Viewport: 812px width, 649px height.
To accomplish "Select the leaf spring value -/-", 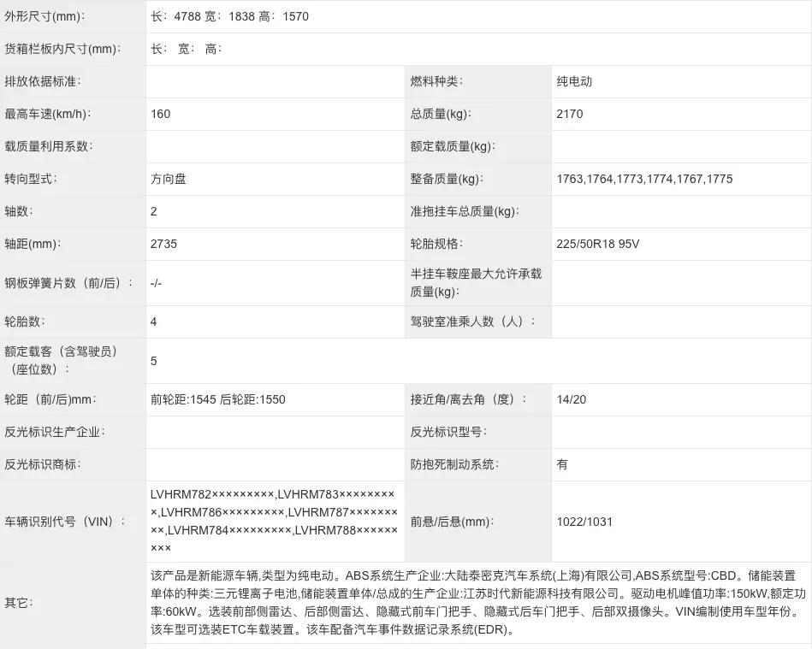I will [x=156, y=283].
